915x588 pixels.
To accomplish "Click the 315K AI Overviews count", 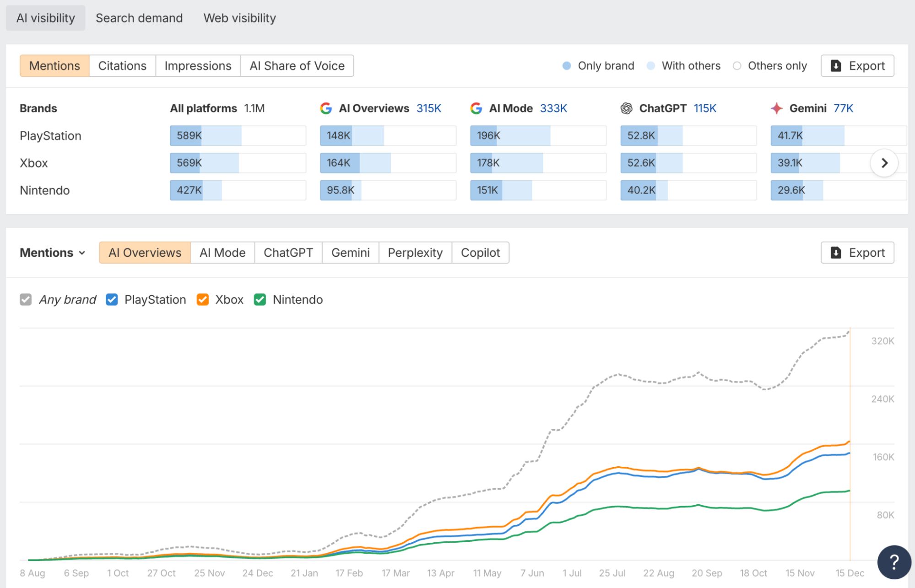I will (x=428, y=108).
